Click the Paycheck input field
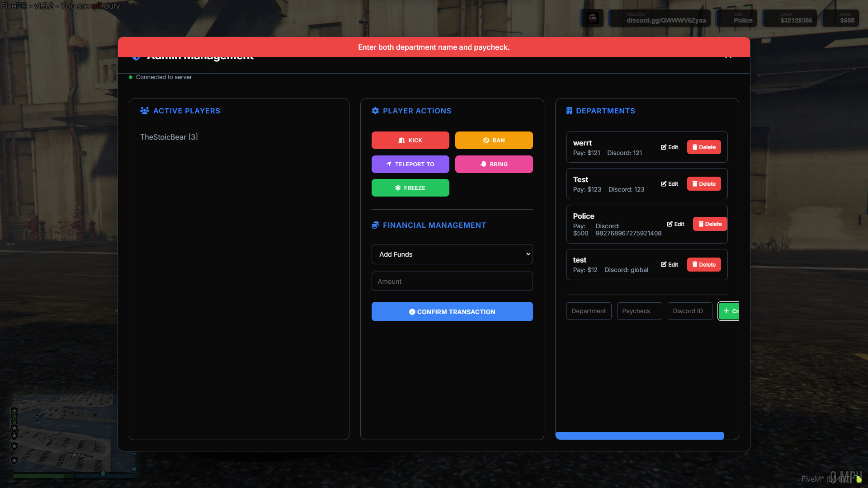 [639, 311]
